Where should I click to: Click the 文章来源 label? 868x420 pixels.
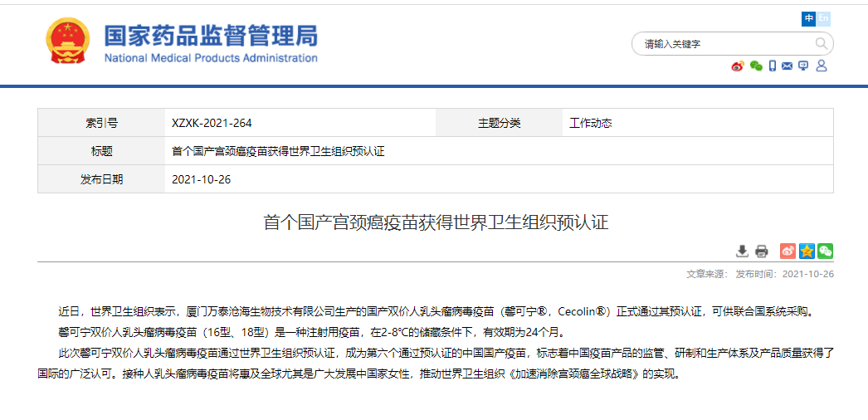tap(708, 274)
